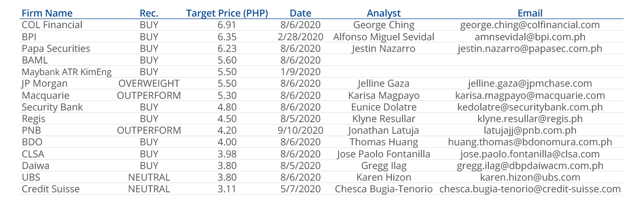Select jestin.nazarro@papasec.com.ph email
The width and height of the screenshot is (644, 203).
tap(530, 48)
